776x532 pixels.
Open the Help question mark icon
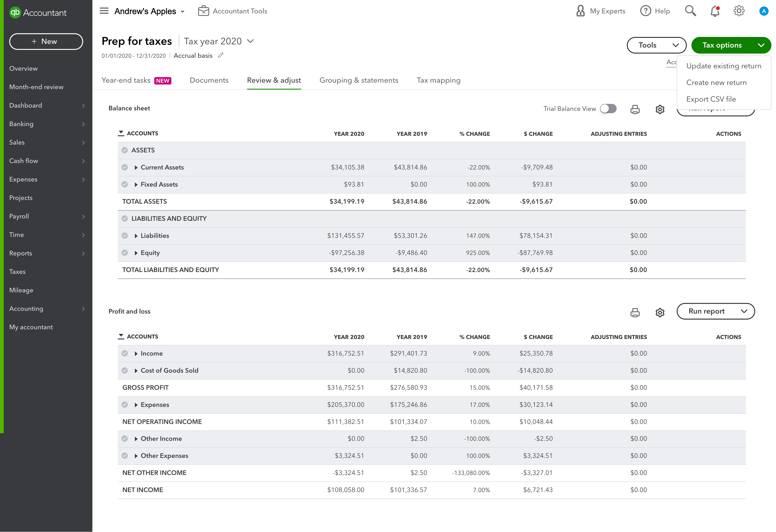tap(646, 11)
